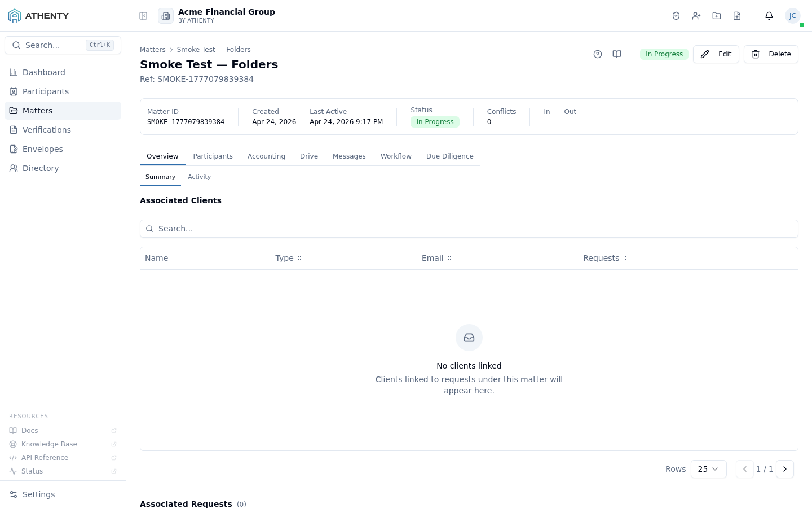This screenshot has height=508, width=812.
Task: Go to Verifications in sidebar
Action: (x=63, y=130)
